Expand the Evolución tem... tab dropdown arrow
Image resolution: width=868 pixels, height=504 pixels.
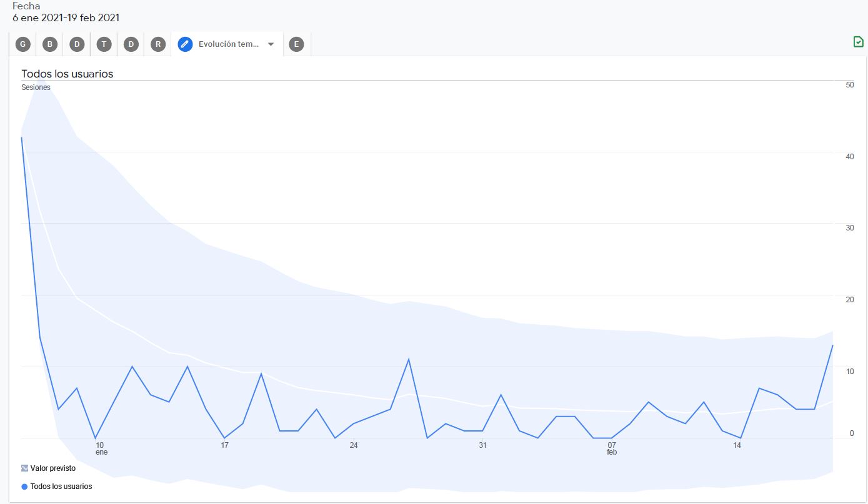271,44
